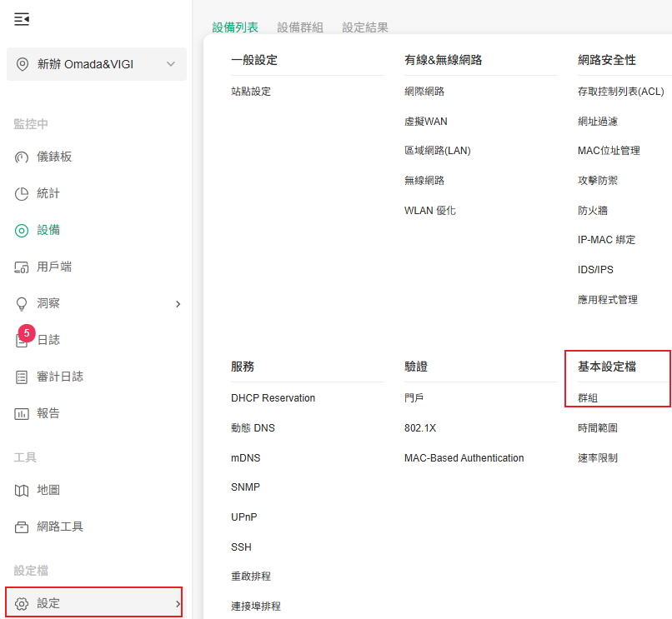Open DHCP Reservation under 服務
Screen dimensions: 672x619
click(273, 398)
